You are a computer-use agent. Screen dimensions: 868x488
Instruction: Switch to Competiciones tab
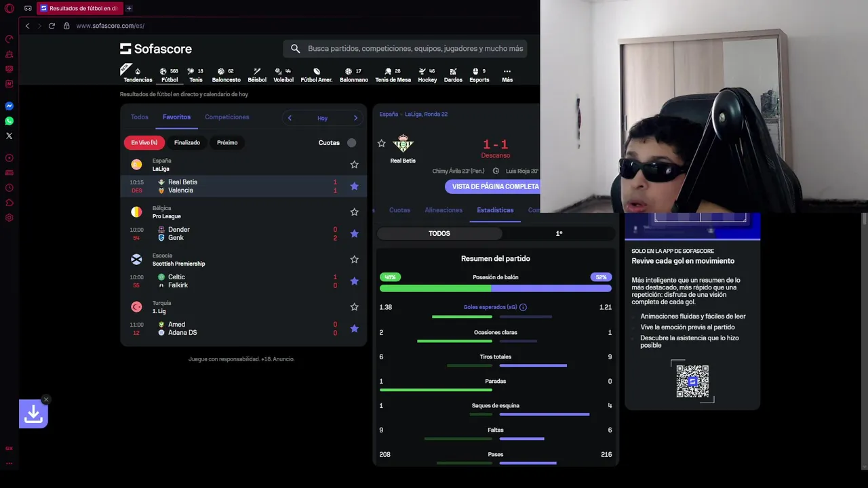[x=227, y=117]
